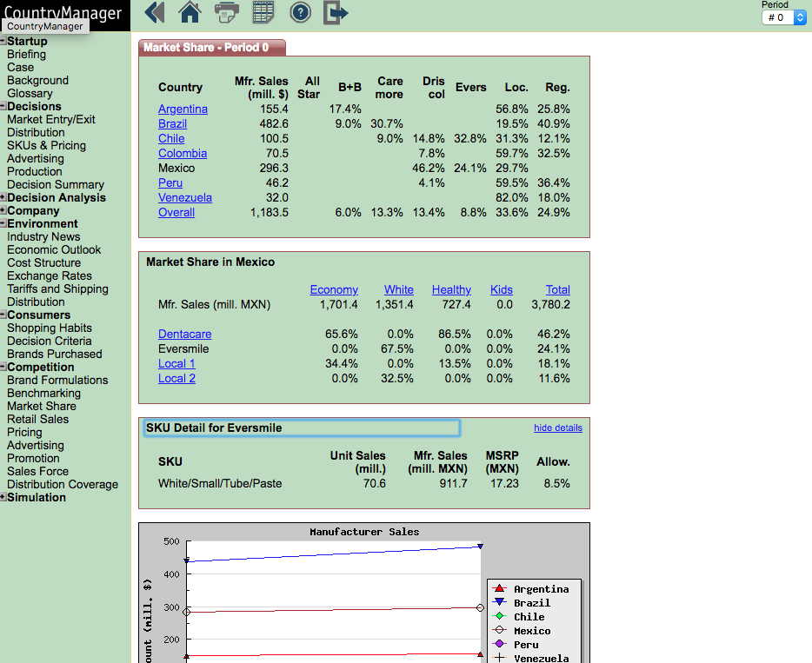Open Decision Summary page
The height and width of the screenshot is (663, 812).
56,185
